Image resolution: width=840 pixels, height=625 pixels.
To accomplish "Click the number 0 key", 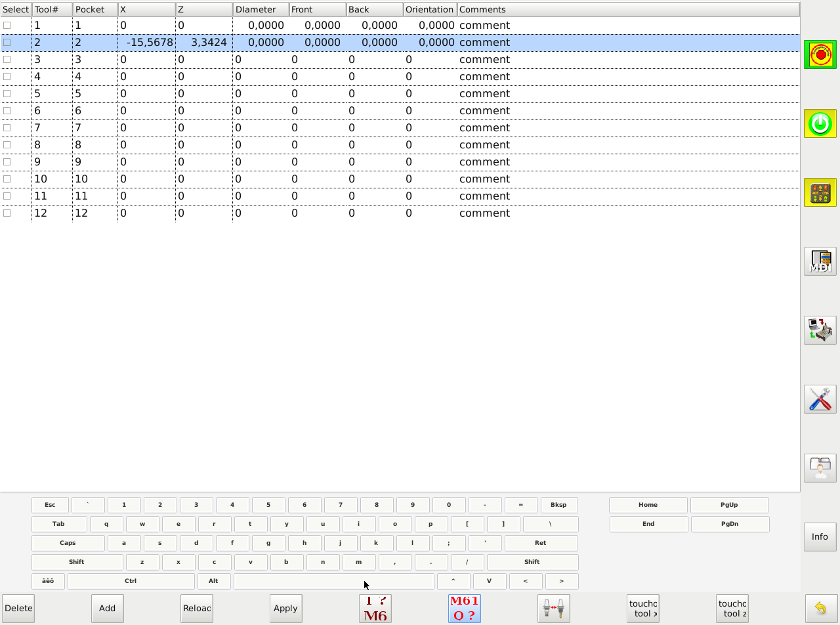I will pos(449,505).
